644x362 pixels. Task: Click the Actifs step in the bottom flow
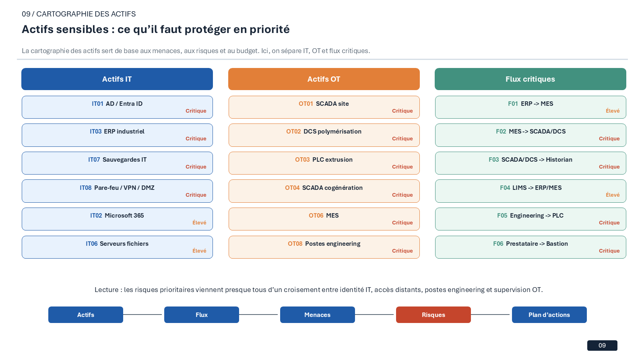tap(86, 315)
